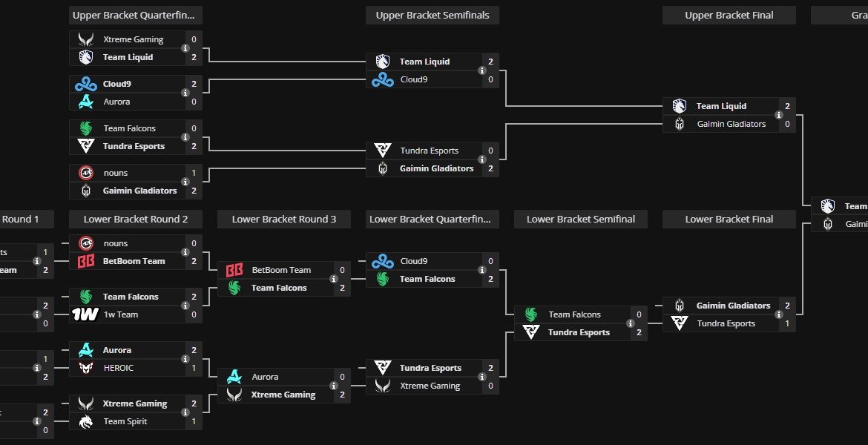Select the Upper Bracket Semifinals header
This screenshot has width=868, height=445.
432,16
